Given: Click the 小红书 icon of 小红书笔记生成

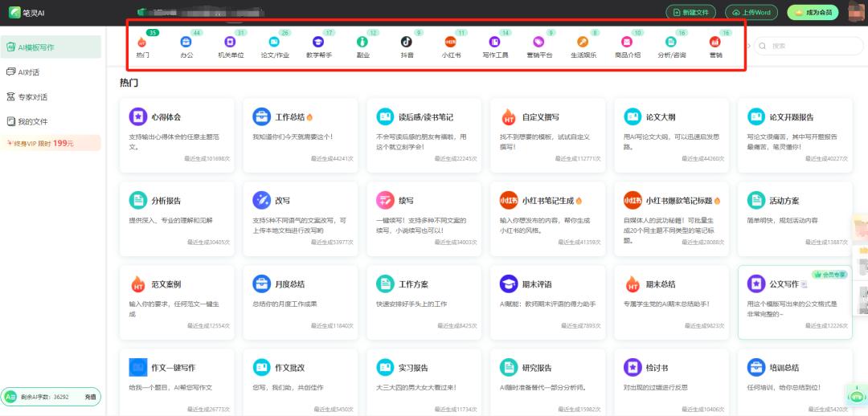Looking at the screenshot, I should click(509, 200).
